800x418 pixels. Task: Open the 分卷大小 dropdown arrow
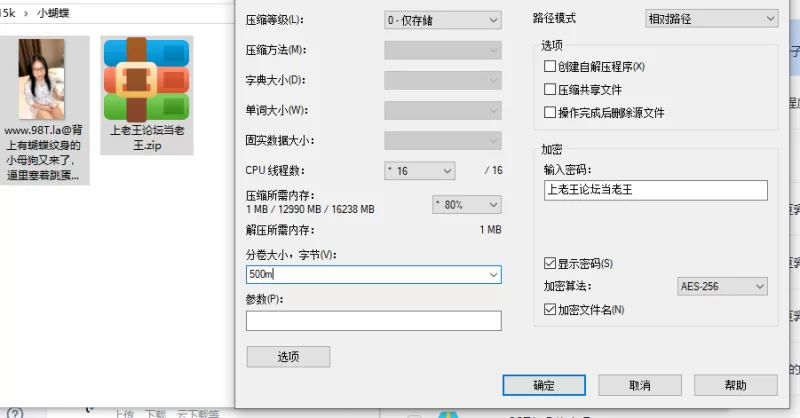[x=493, y=275]
